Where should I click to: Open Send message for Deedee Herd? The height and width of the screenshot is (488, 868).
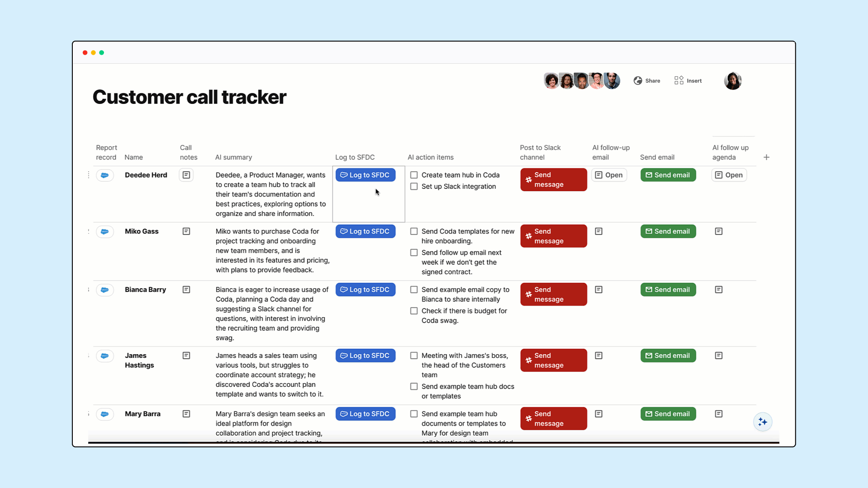pyautogui.click(x=552, y=179)
